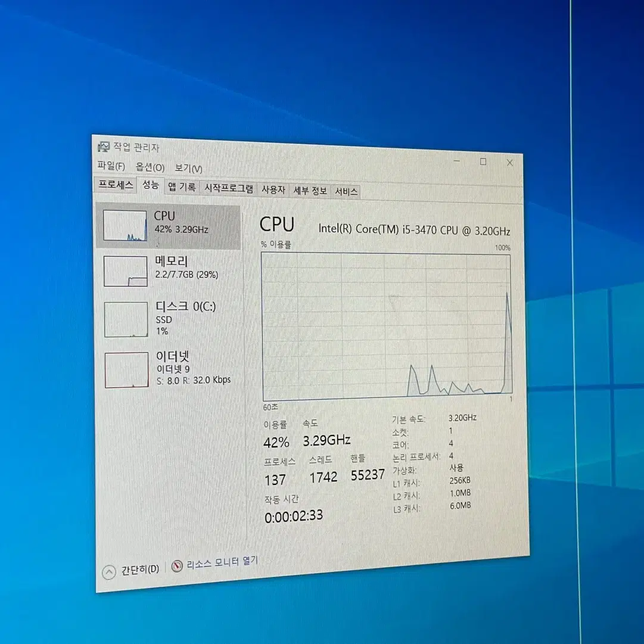Collapse Task Manager with the 간단히(D) arrow icon

(x=109, y=572)
